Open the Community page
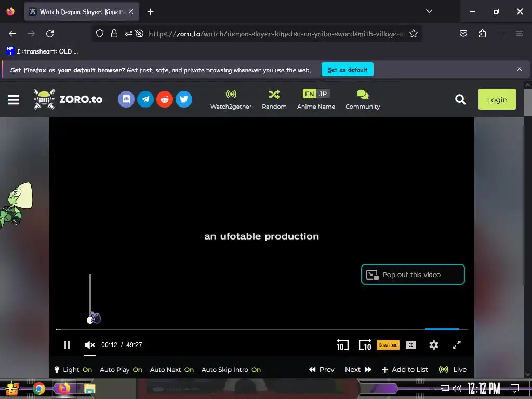Screen dimensions: 532x399 363,100
